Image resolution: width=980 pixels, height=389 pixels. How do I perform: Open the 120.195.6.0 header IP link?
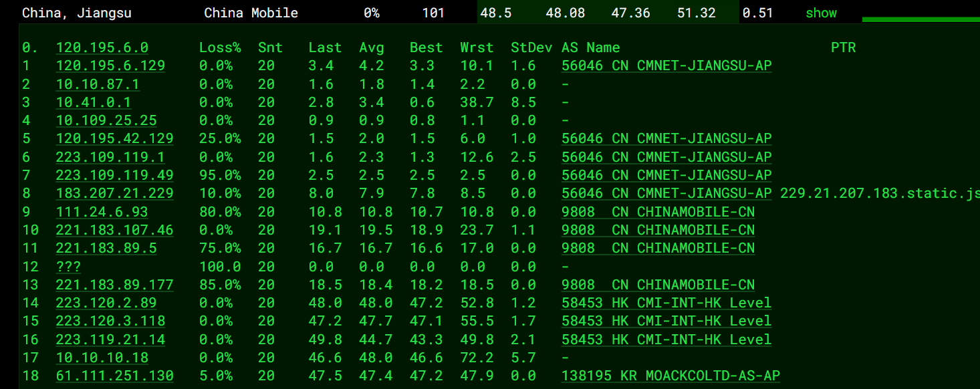[x=102, y=47]
